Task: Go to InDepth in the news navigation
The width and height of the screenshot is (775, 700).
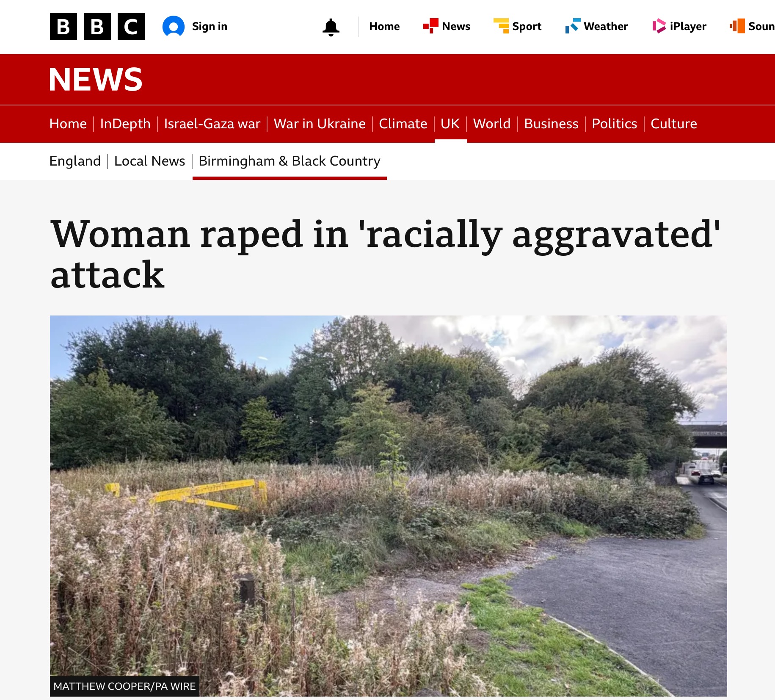Action: pos(125,124)
